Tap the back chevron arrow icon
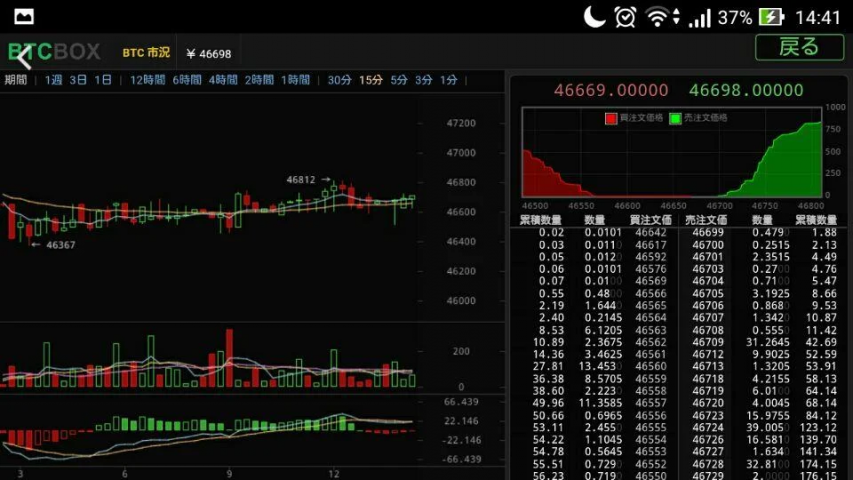 click(x=23, y=57)
